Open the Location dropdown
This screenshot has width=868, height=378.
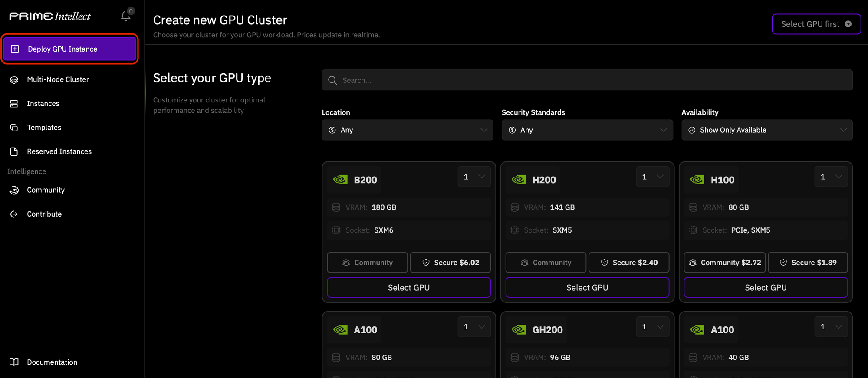[408, 130]
